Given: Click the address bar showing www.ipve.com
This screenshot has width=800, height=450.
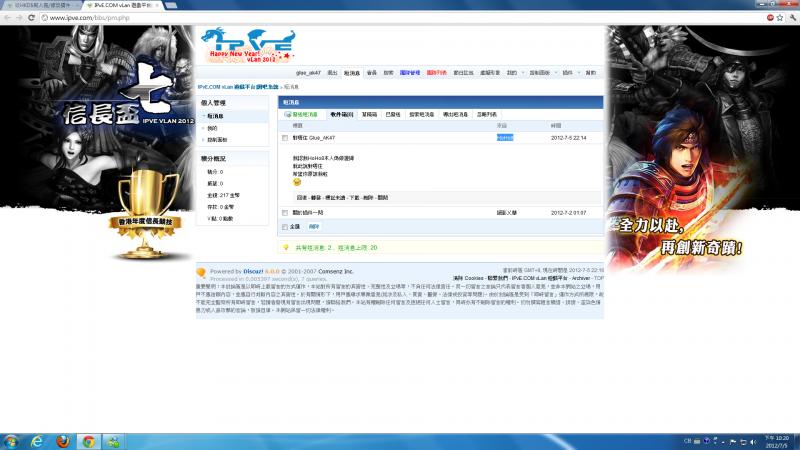Looking at the screenshot, I should tap(403, 17).
